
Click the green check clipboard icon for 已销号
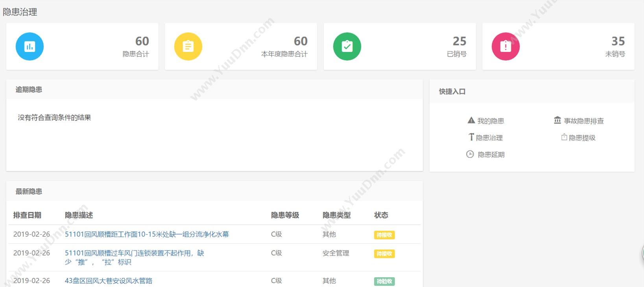347,46
